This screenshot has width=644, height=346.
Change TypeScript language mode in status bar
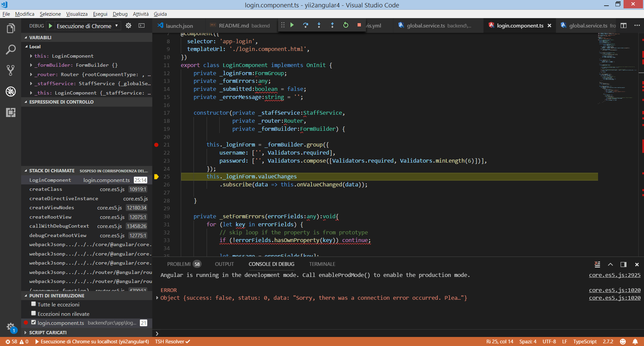click(585, 342)
